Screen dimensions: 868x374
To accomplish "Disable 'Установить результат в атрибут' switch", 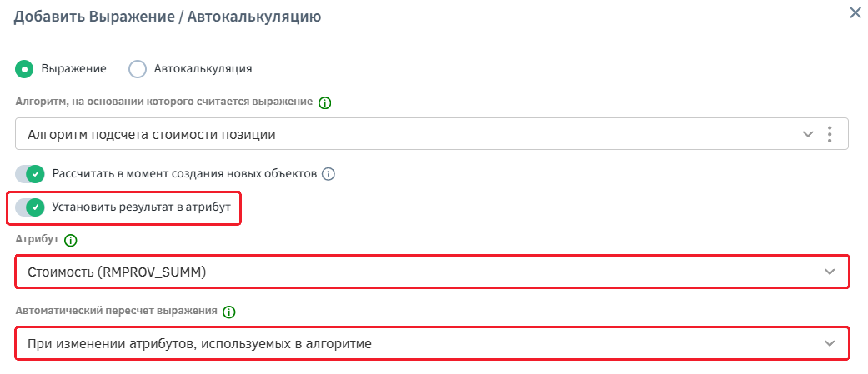I will tap(30, 207).
